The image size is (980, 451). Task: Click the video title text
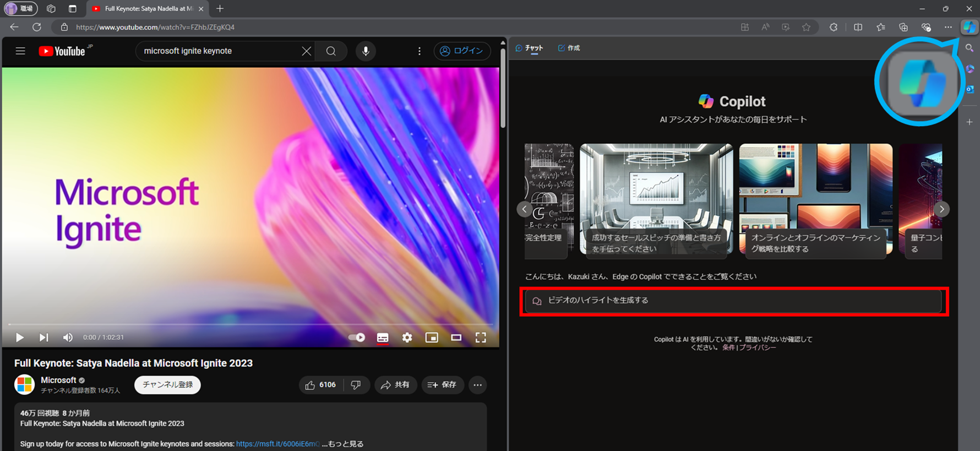coord(133,363)
